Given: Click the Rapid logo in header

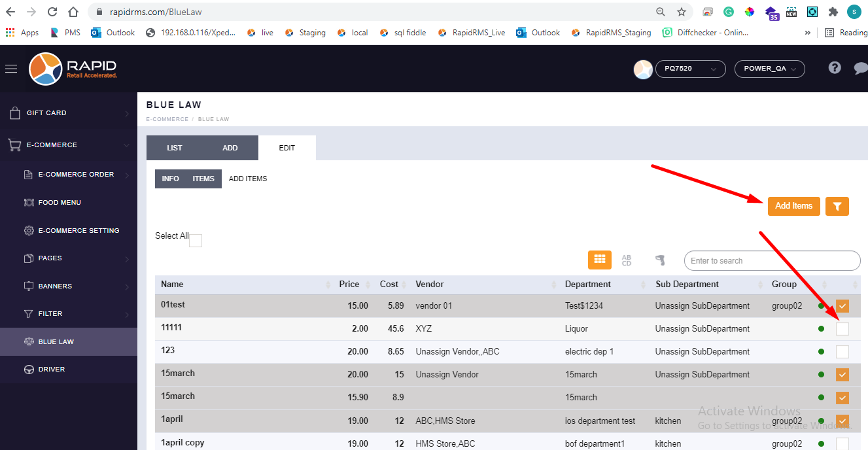Looking at the screenshot, I should pos(73,69).
